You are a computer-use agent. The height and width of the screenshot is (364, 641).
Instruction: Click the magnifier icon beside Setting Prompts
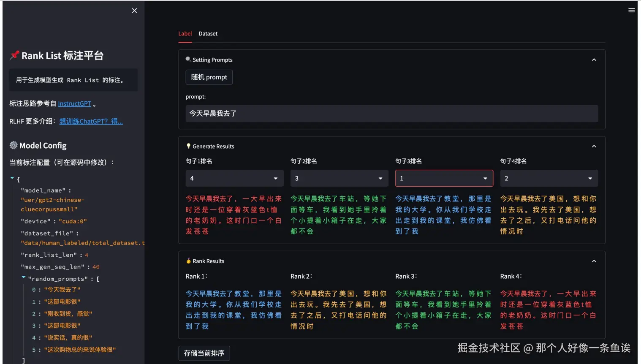(x=188, y=59)
